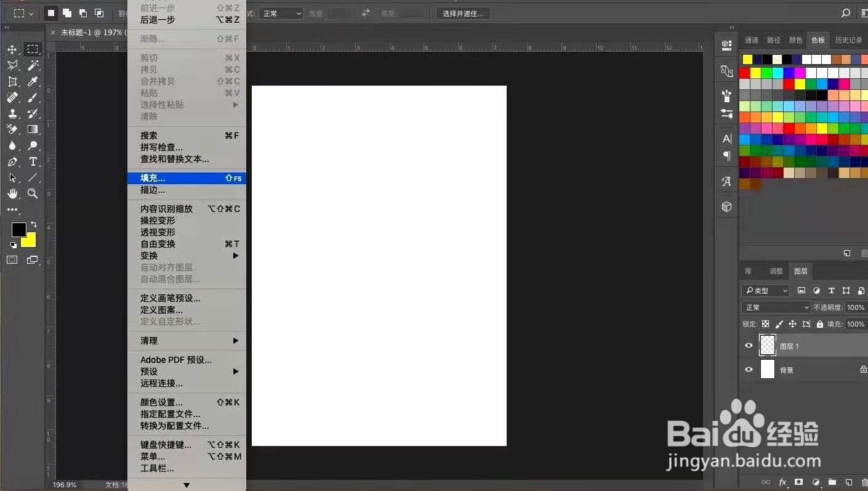Viewport: 868px width, 491px height.
Task: Select the Hand tool
Action: coord(12,193)
